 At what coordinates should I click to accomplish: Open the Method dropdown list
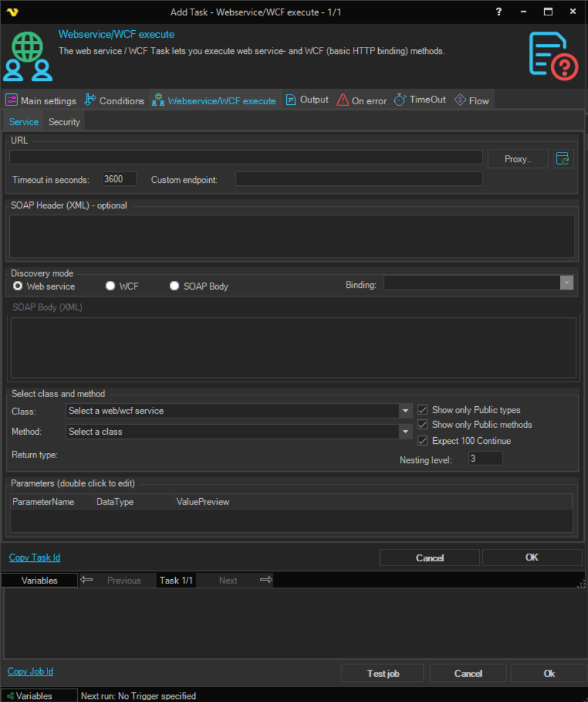405,432
